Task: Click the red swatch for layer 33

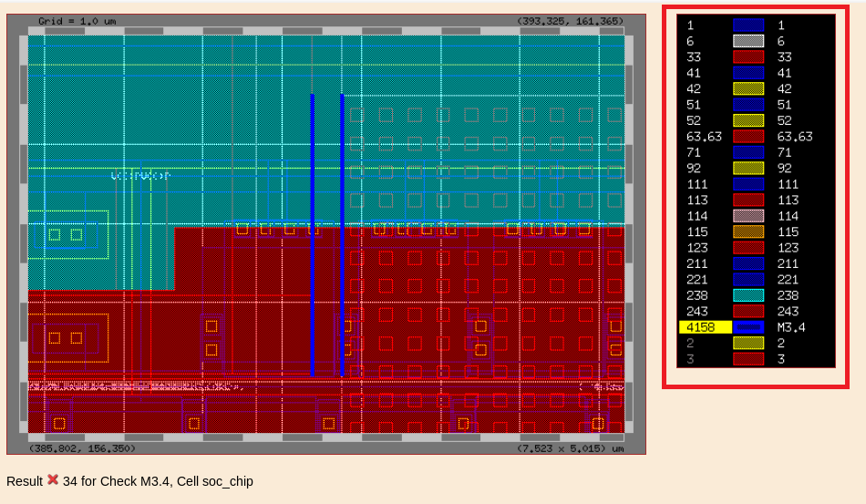Action: click(x=748, y=57)
